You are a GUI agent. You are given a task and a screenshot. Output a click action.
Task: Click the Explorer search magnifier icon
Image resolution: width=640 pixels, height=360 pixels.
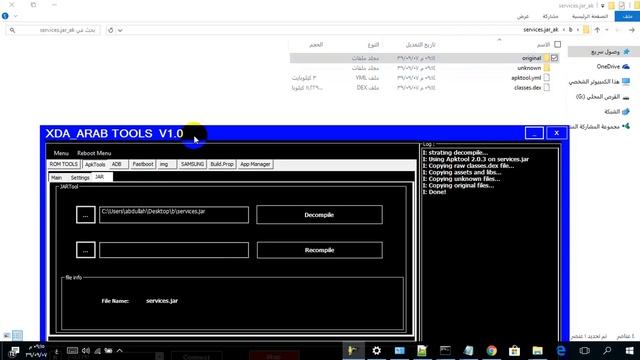pos(12,30)
